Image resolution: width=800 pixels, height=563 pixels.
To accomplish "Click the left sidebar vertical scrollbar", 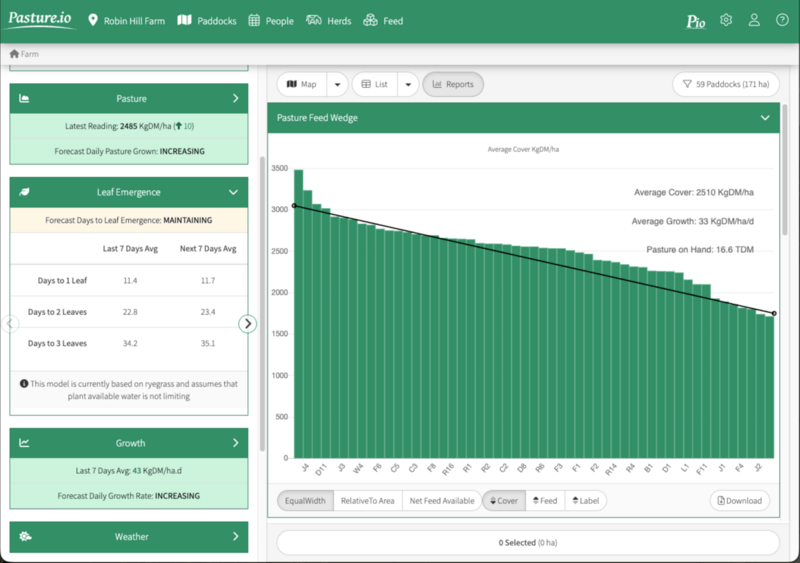I will [x=262, y=304].
